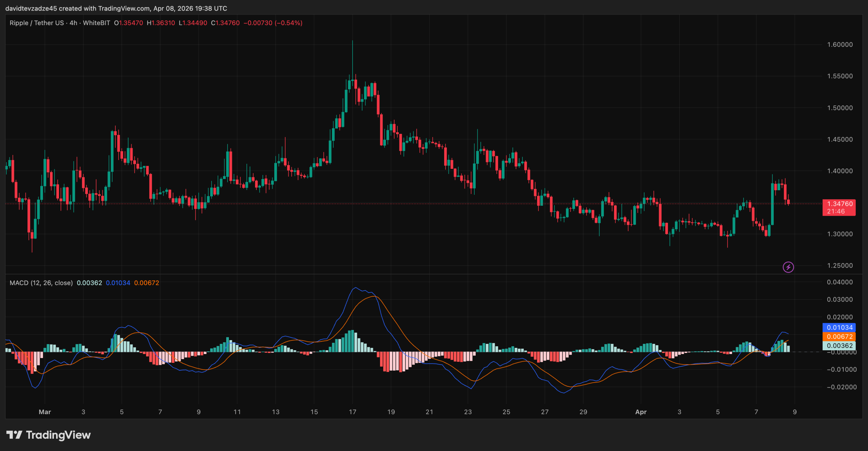Click the red current price label 1.34760

839,204
